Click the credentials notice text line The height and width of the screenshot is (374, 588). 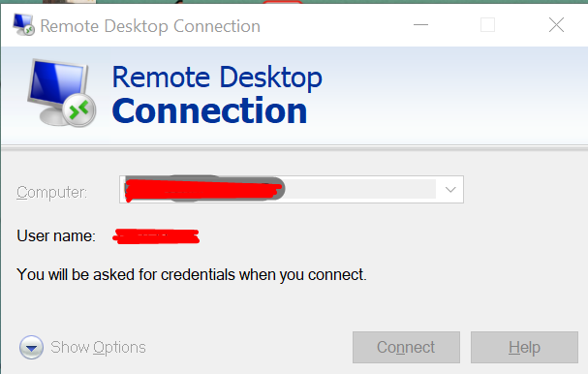pyautogui.click(x=192, y=274)
